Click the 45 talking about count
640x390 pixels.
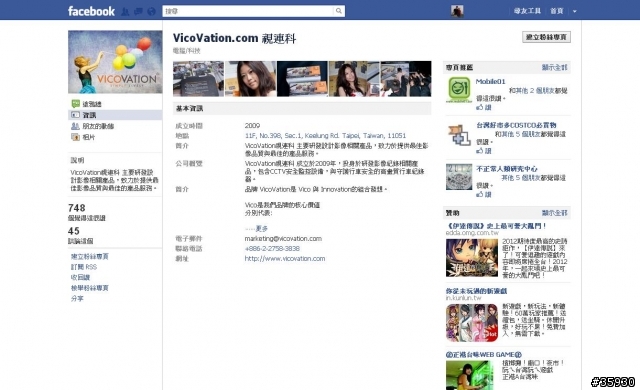(x=74, y=231)
